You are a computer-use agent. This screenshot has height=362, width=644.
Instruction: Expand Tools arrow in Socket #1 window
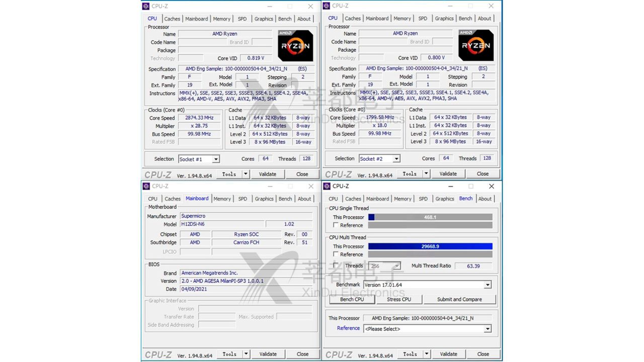click(246, 174)
